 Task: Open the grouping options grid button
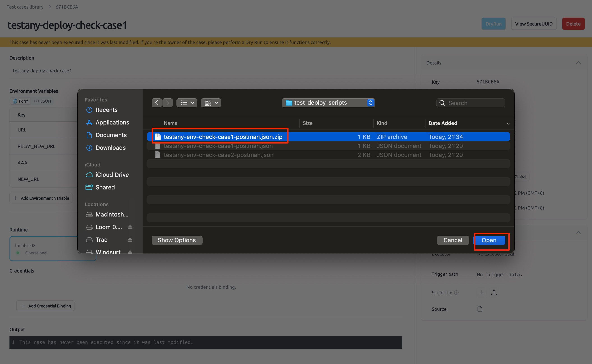[x=211, y=103]
